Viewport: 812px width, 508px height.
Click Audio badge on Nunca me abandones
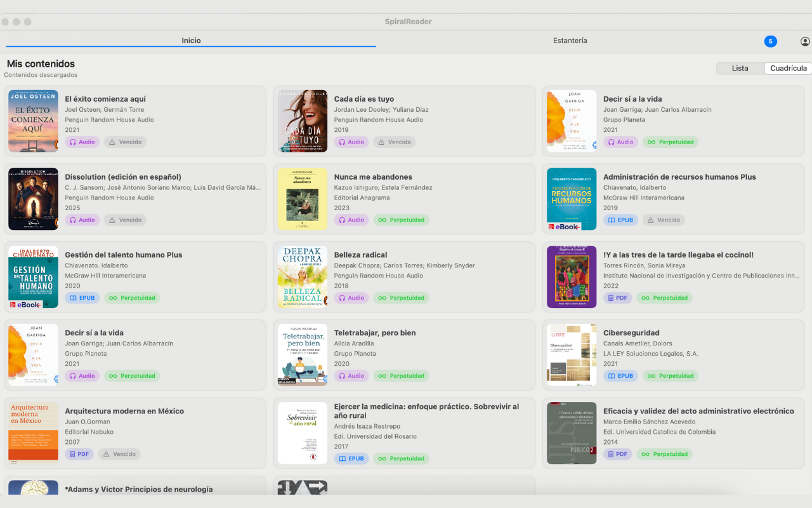coord(351,220)
